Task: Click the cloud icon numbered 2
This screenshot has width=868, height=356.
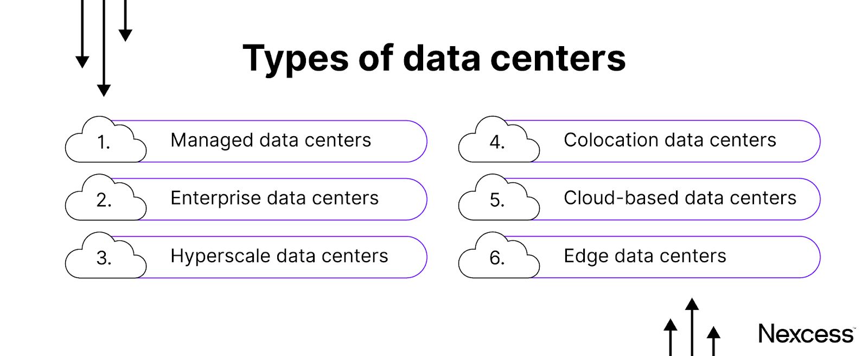Action: [106, 198]
